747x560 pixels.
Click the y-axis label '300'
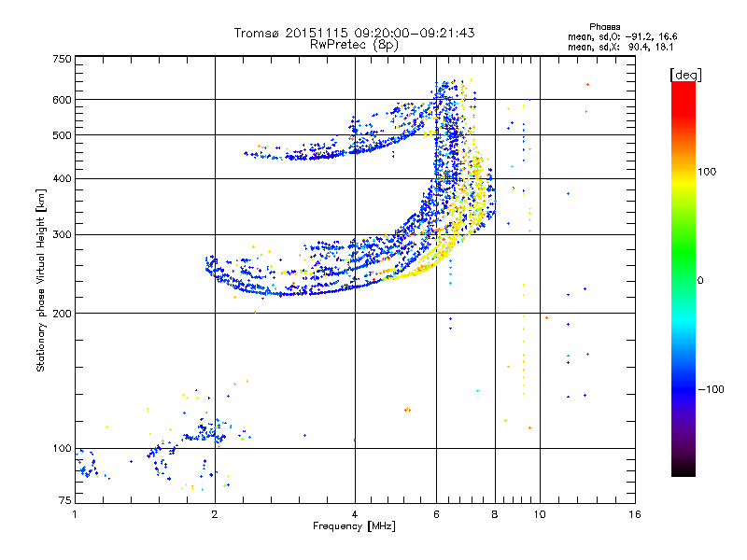(63, 235)
